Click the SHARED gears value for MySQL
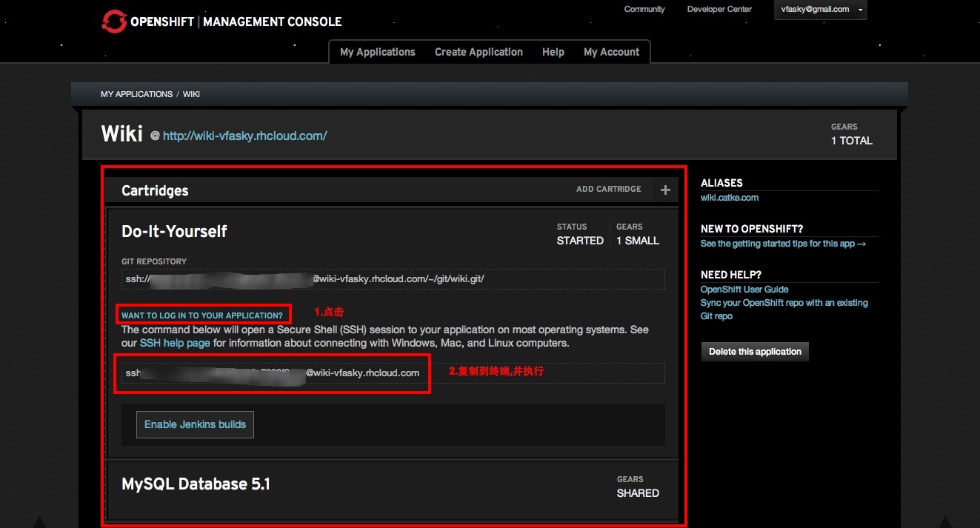Screen dimensions: 980x528 [638, 493]
